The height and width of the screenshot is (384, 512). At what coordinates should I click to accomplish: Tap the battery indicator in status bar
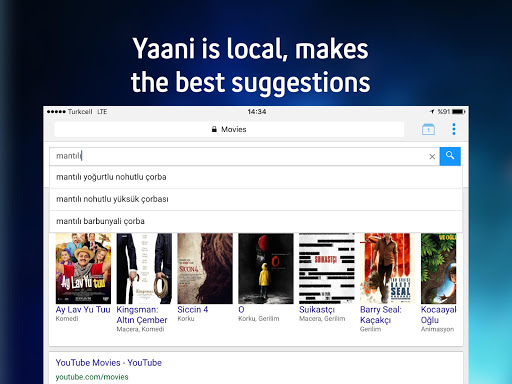[x=459, y=111]
